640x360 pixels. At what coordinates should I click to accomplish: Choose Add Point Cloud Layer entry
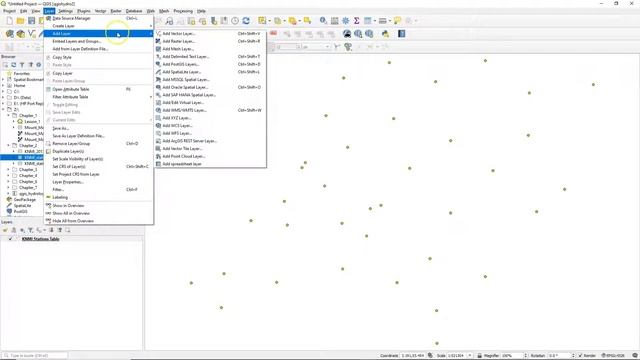point(211,156)
